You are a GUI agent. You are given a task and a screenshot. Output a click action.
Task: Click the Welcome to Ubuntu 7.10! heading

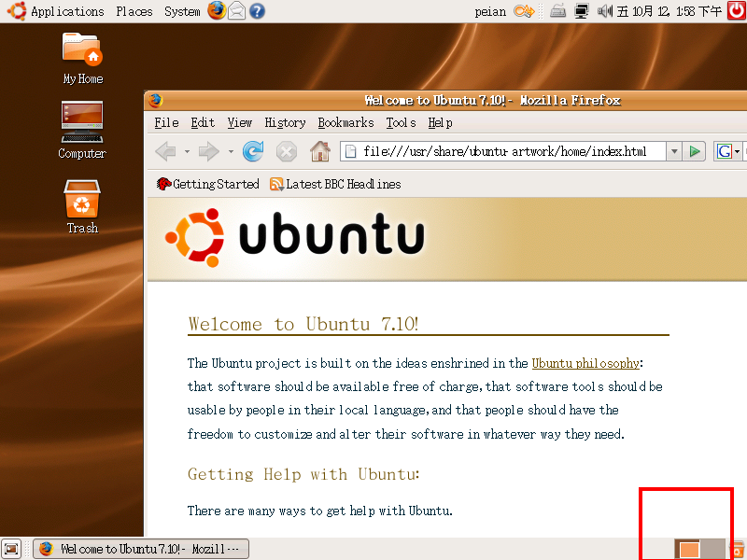303,324
